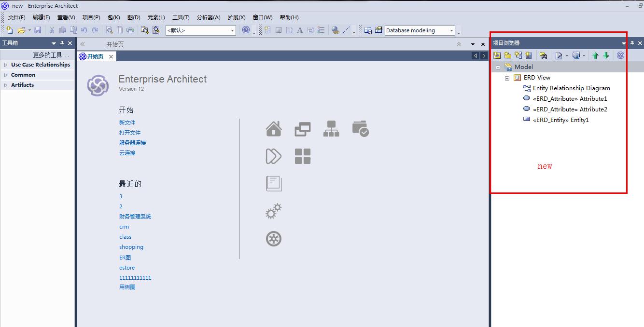Click the New Element icon in project browser
Viewport: 644px width, 327px height.
click(529, 55)
